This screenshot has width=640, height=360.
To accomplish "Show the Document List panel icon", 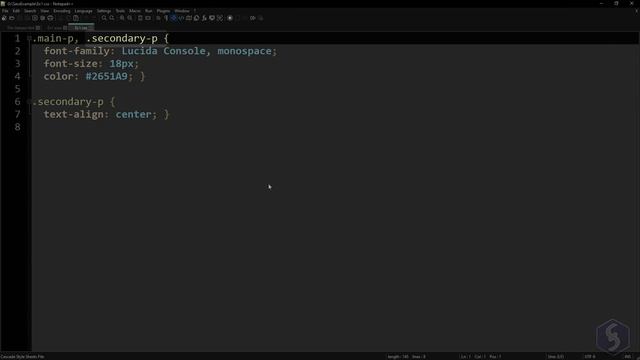I will point(196,18).
